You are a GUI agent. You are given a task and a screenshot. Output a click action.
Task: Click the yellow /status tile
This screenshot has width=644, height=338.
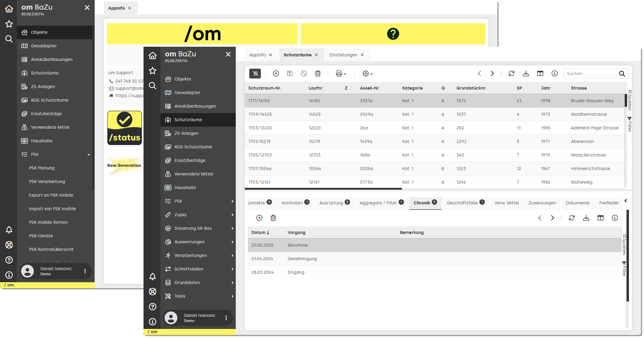tap(125, 128)
